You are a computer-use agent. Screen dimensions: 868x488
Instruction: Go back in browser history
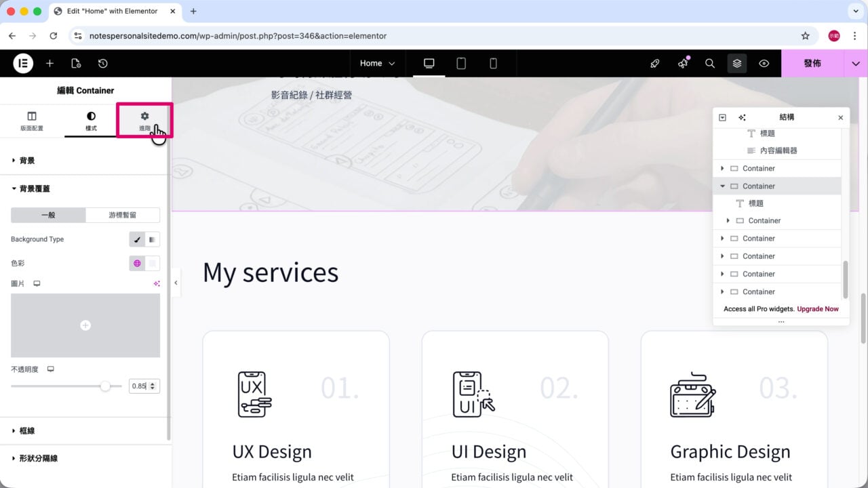[12, 35]
